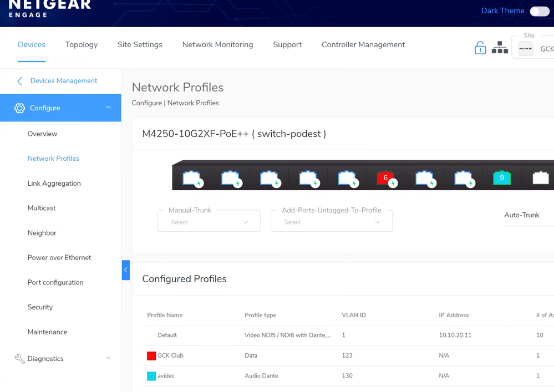Select Network Profiles in the sidebar
The image size is (554, 392).
tap(53, 159)
